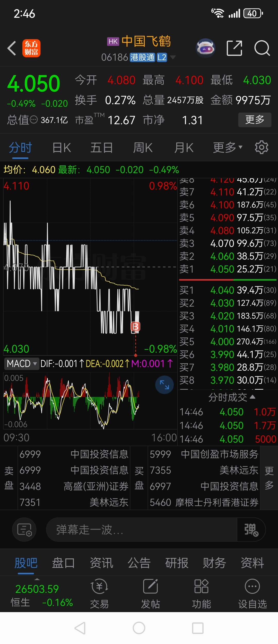Tap the intraday price chart
Screen dimensions: 278x644
(90, 267)
